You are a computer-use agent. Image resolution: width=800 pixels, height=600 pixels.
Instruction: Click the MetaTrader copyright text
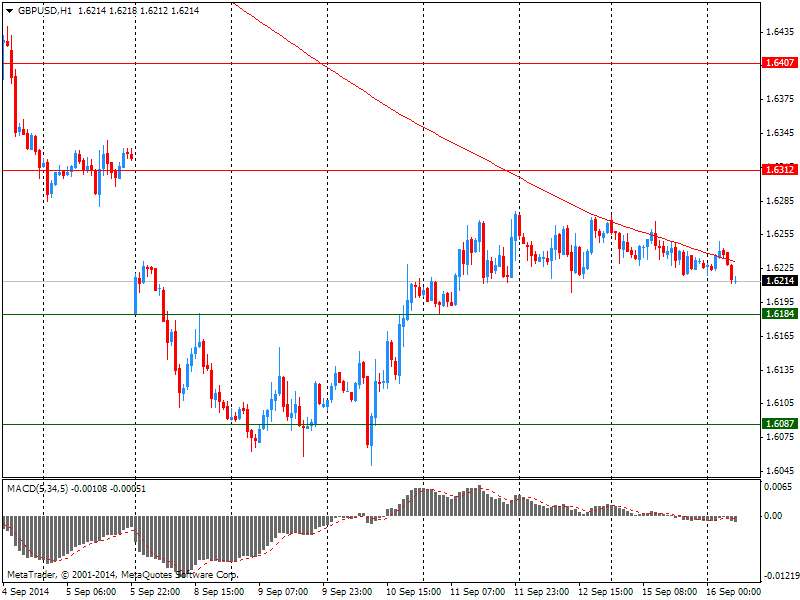[123, 575]
